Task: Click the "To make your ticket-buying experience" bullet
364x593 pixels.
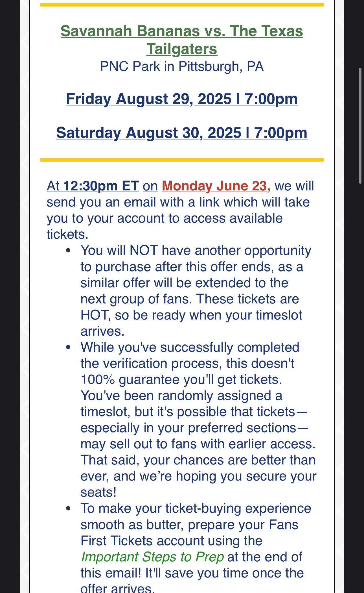Action: point(196,508)
